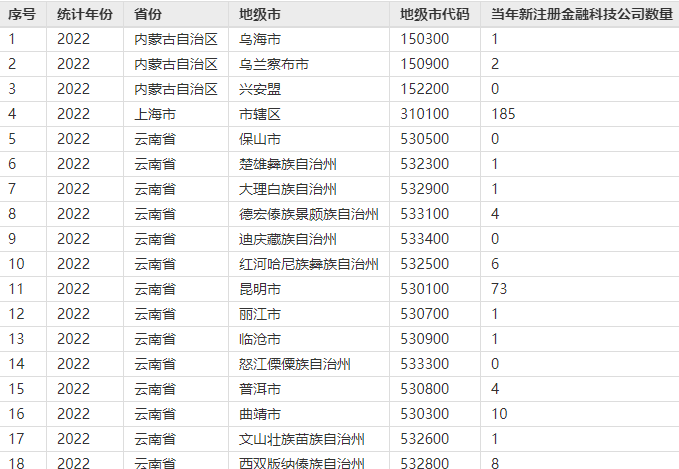Image resolution: width=679 pixels, height=469 pixels.
Task: Click city code 530500
Action: tap(425, 139)
